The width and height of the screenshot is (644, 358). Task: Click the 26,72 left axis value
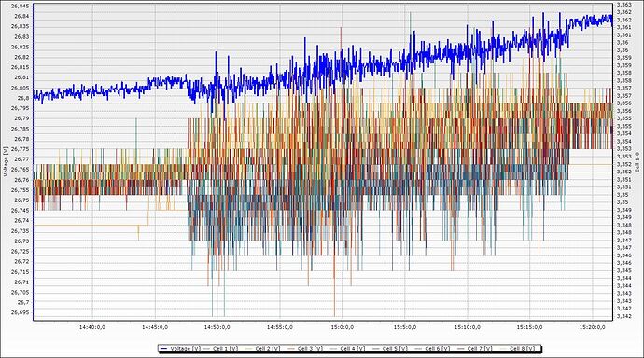tap(22, 261)
